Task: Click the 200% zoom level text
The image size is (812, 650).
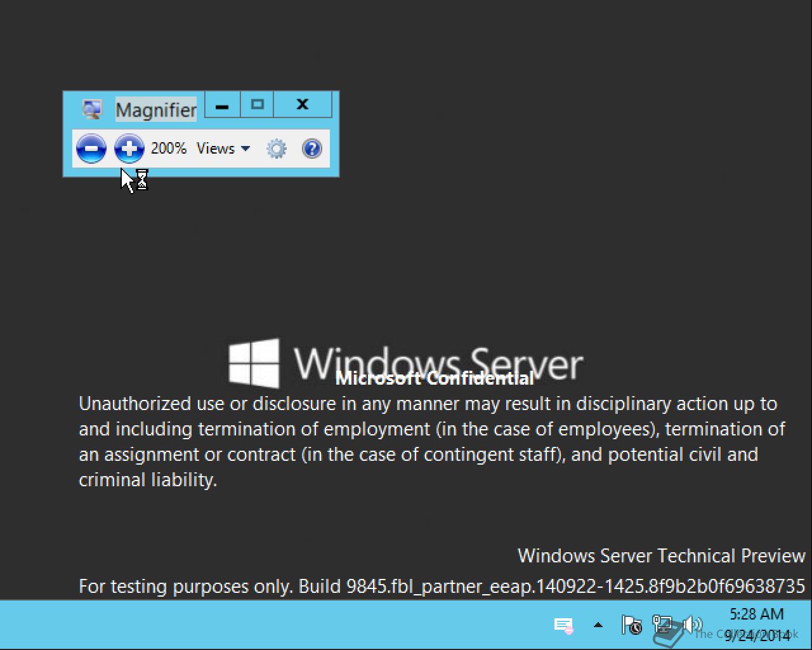Action: 169,149
